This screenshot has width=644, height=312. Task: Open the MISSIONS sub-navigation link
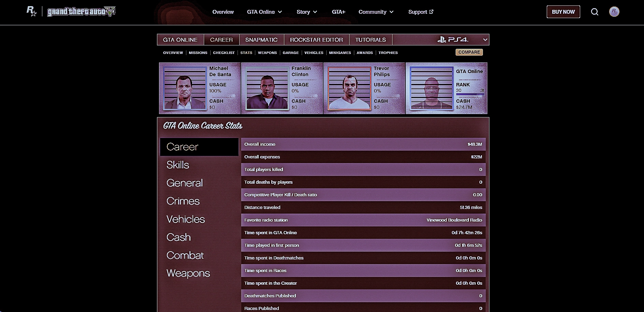pyautogui.click(x=198, y=53)
